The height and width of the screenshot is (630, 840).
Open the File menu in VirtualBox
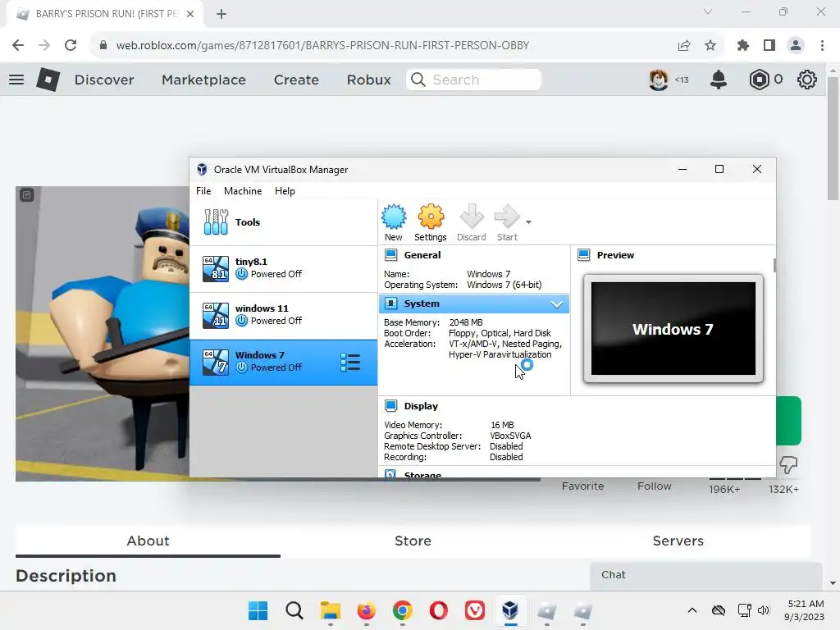click(203, 191)
